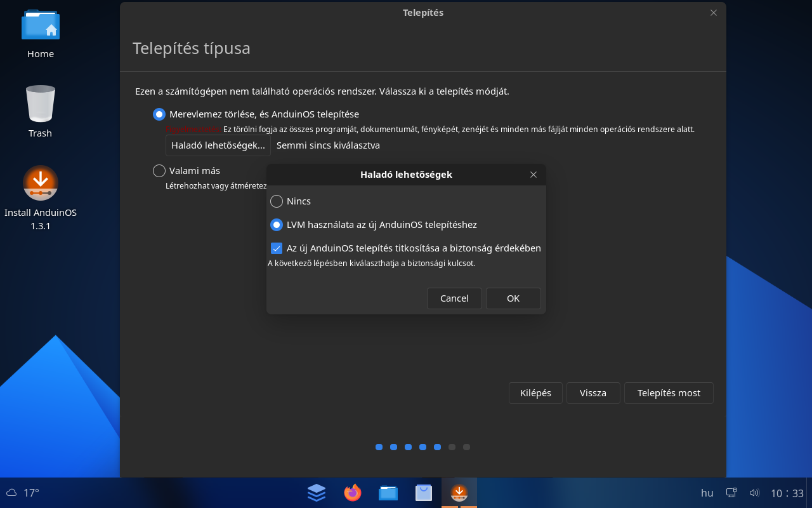Select LVM használata radio option
812x508 pixels.
coord(277,225)
